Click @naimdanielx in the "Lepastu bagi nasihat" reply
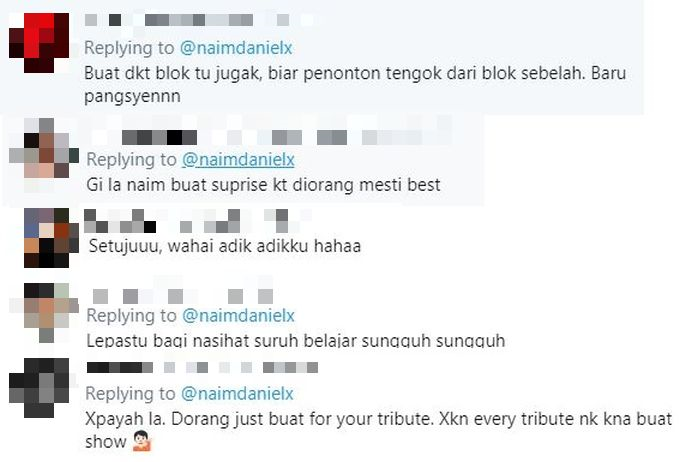680x462 pixels. pyautogui.click(x=238, y=315)
